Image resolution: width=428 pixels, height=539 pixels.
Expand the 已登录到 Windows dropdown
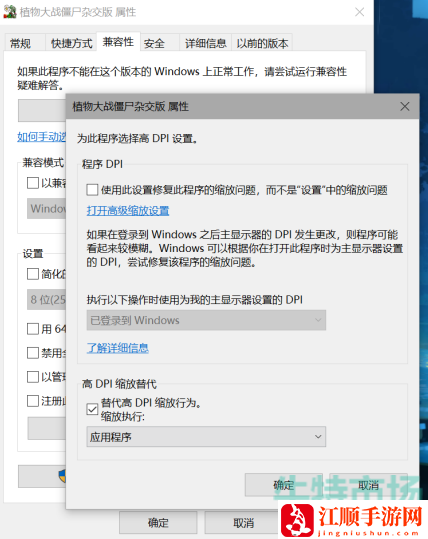point(206,320)
